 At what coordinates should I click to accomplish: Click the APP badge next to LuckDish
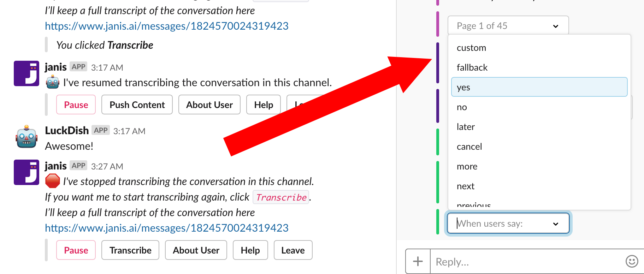point(101,130)
